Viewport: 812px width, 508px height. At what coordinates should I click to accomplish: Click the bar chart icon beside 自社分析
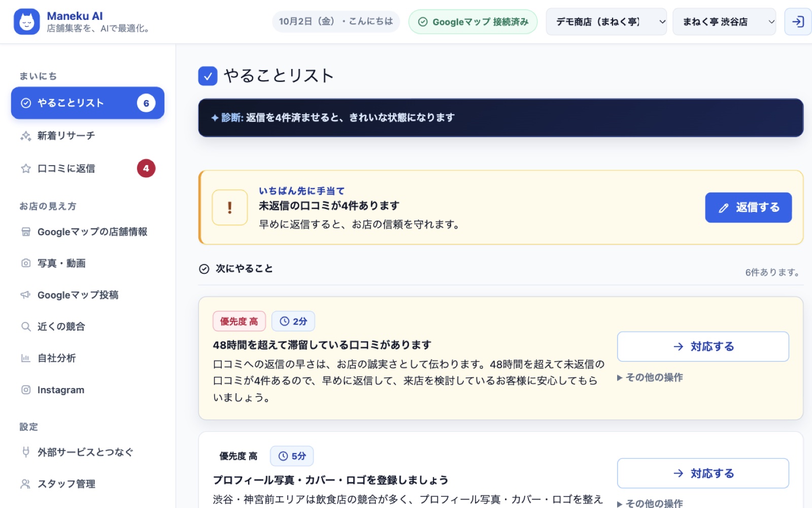tap(25, 358)
